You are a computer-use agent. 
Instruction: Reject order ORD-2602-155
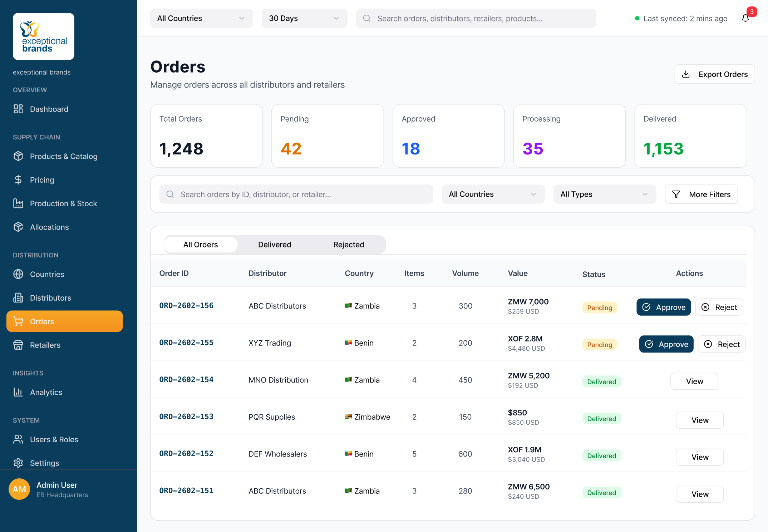tap(722, 344)
